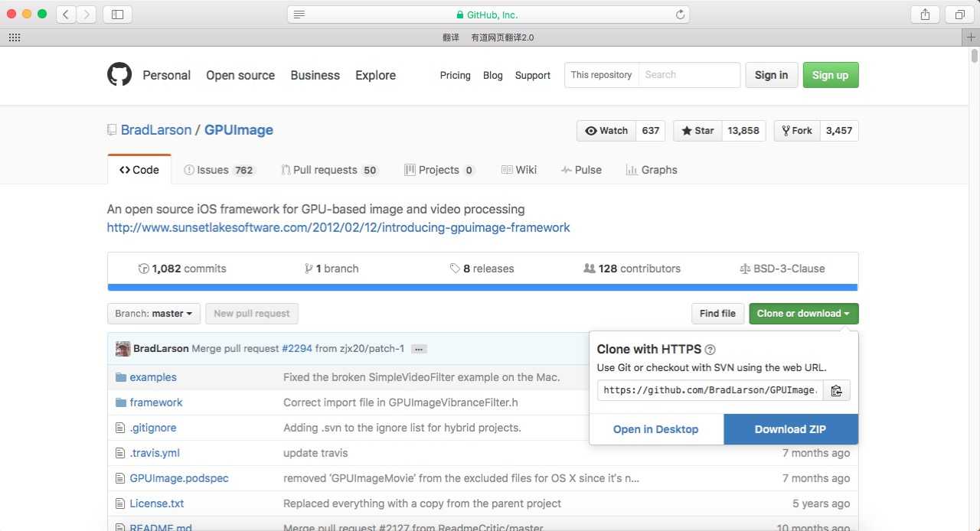The height and width of the screenshot is (531, 980).
Task: Open the Blog link
Action: click(x=493, y=75)
